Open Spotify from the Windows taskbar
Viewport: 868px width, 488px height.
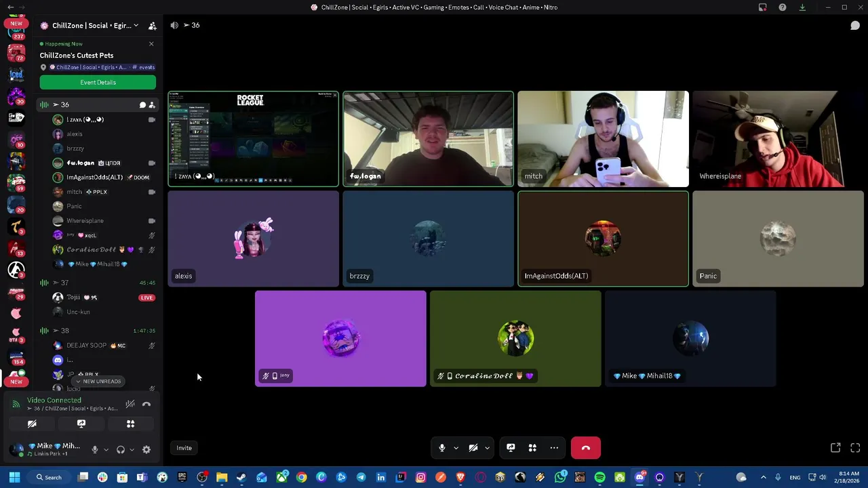[600, 478]
